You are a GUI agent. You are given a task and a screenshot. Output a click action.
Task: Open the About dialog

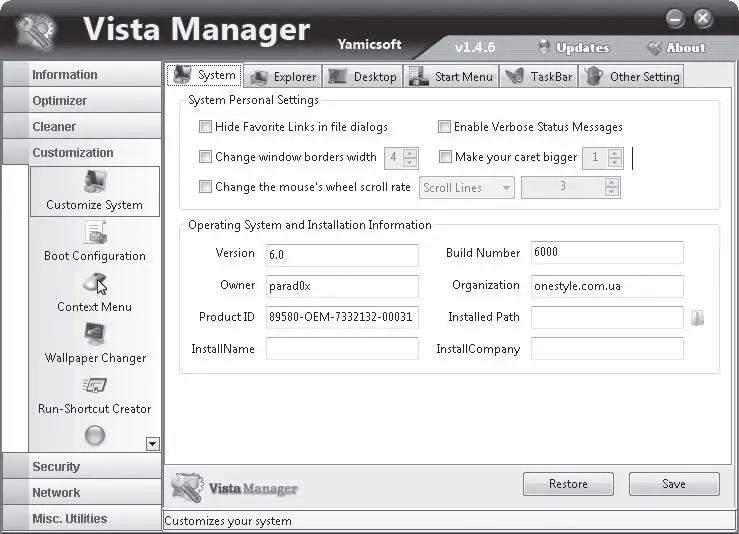pyautogui.click(x=676, y=47)
